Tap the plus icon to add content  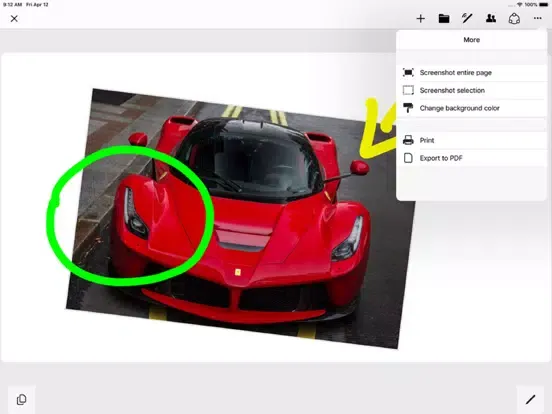420,19
